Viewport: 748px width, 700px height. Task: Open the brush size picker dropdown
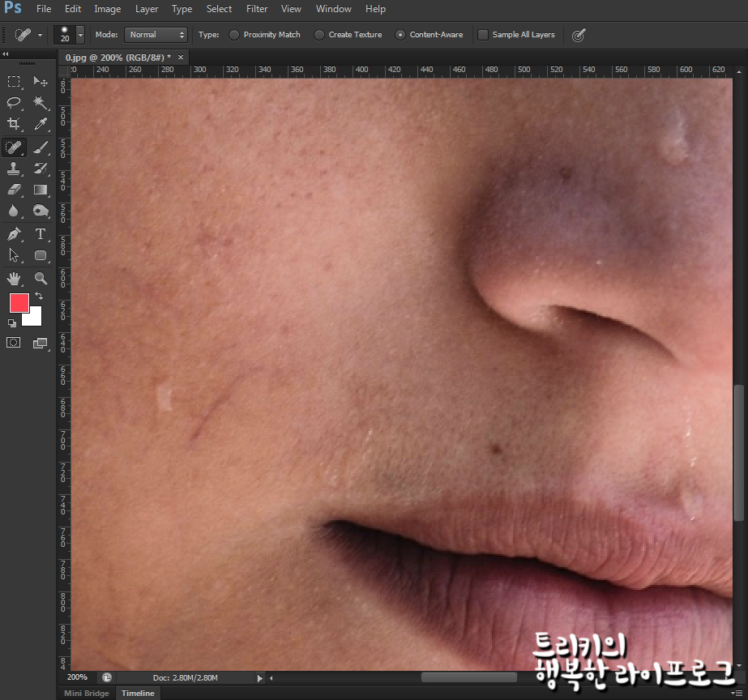[79, 35]
